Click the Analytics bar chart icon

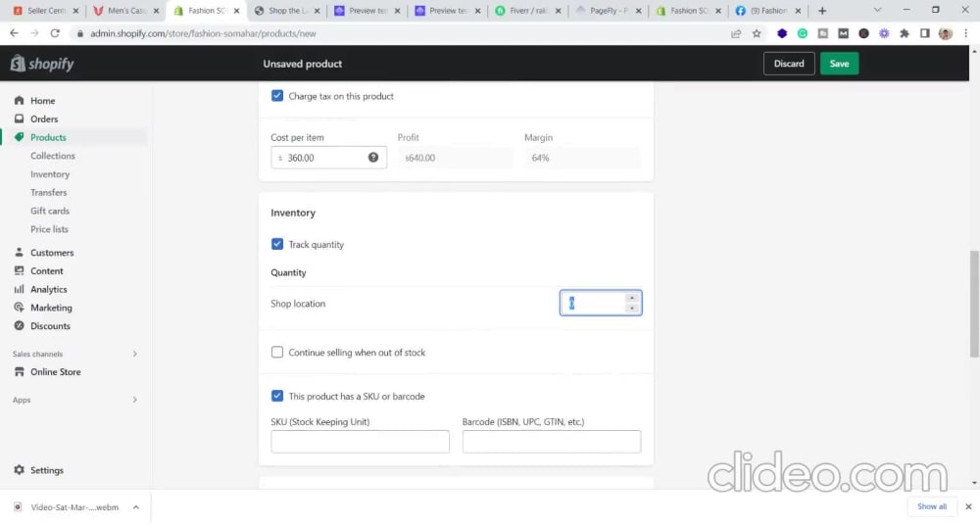point(19,289)
